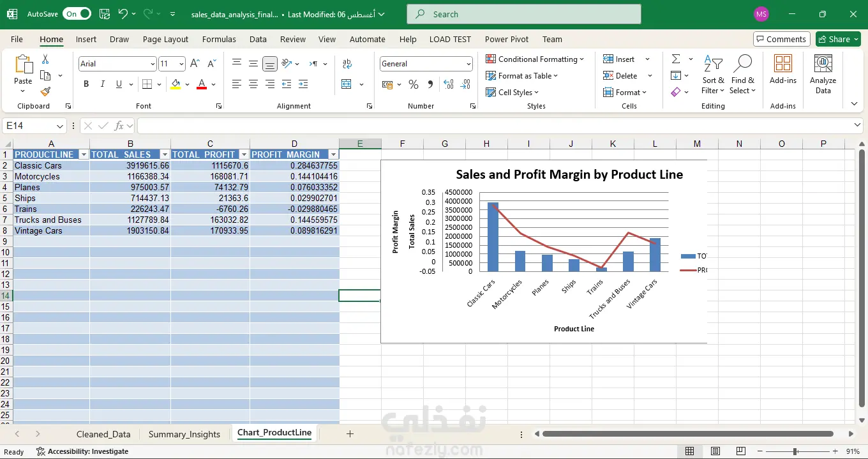Apply Percent Style number format
868x459 pixels.
coord(414,84)
